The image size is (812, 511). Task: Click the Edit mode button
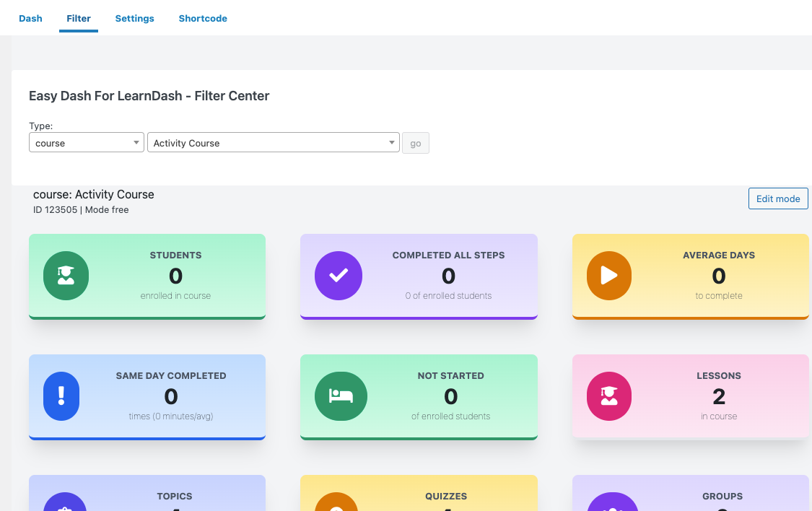coord(778,198)
